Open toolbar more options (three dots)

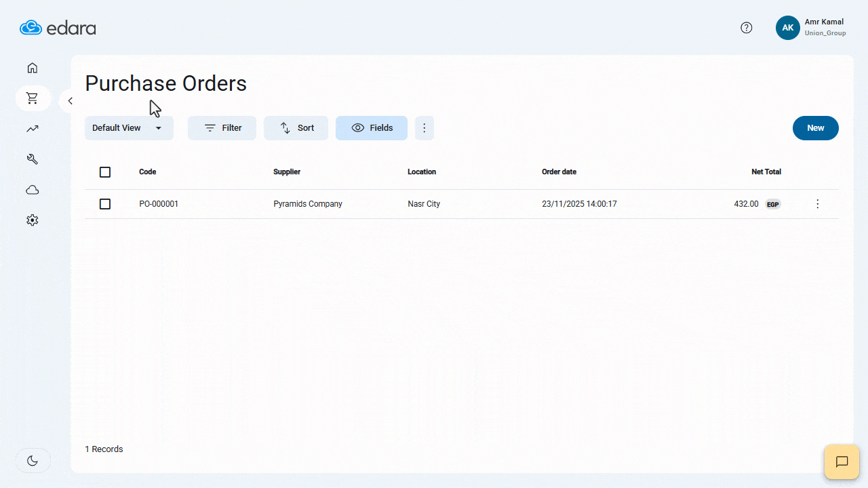[425, 128]
